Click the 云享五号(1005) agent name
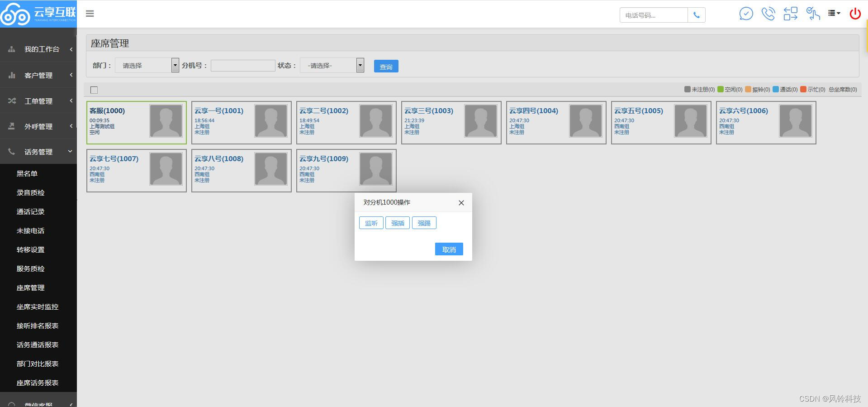Screen dimensions: 868x407 639,110
